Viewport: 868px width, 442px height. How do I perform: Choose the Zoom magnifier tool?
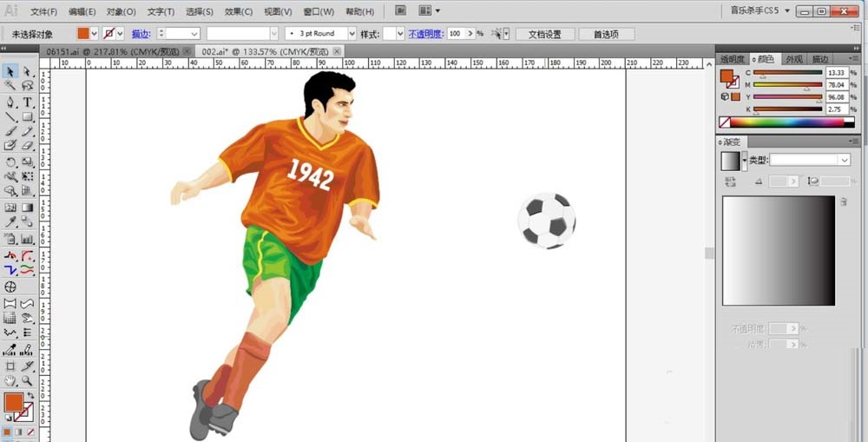[x=28, y=380]
